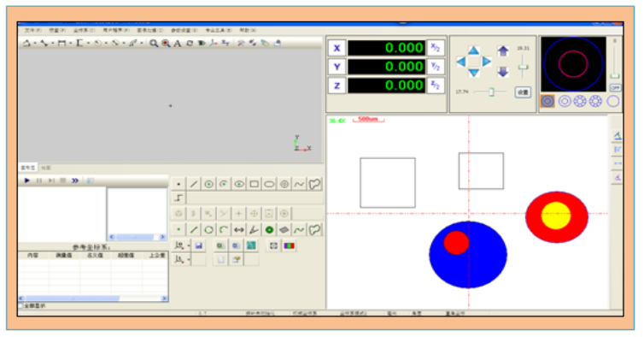Switch to the second tab under graphics view
The height and width of the screenshot is (337, 644).
click(x=45, y=168)
